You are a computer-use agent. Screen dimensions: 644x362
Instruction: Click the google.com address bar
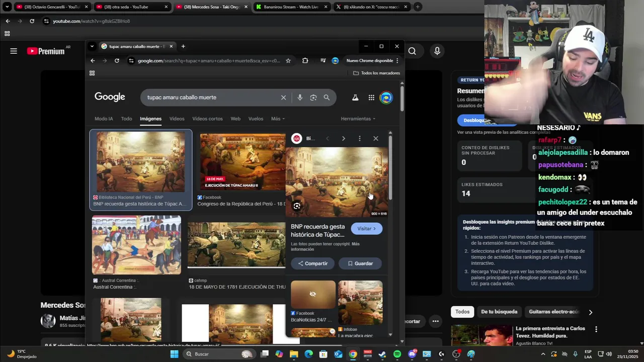coord(208,61)
